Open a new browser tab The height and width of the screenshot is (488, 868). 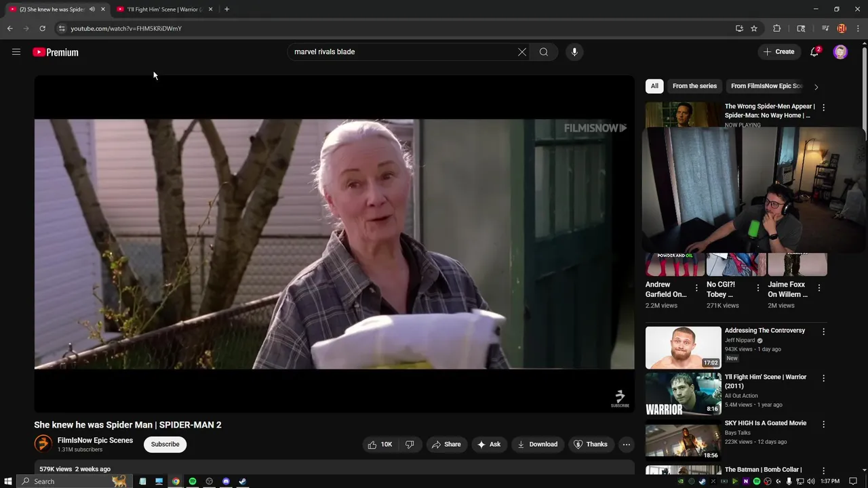[x=226, y=9]
